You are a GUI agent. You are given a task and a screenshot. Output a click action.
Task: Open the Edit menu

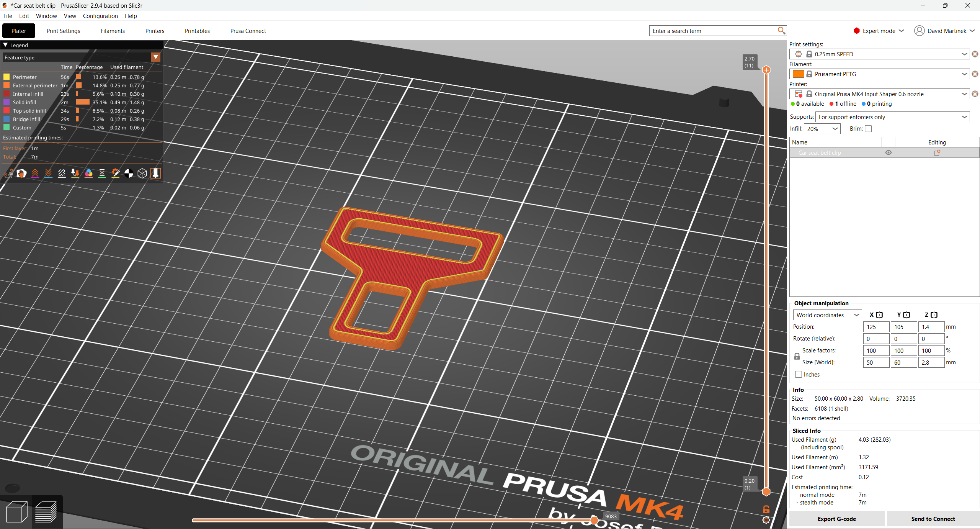pos(24,16)
